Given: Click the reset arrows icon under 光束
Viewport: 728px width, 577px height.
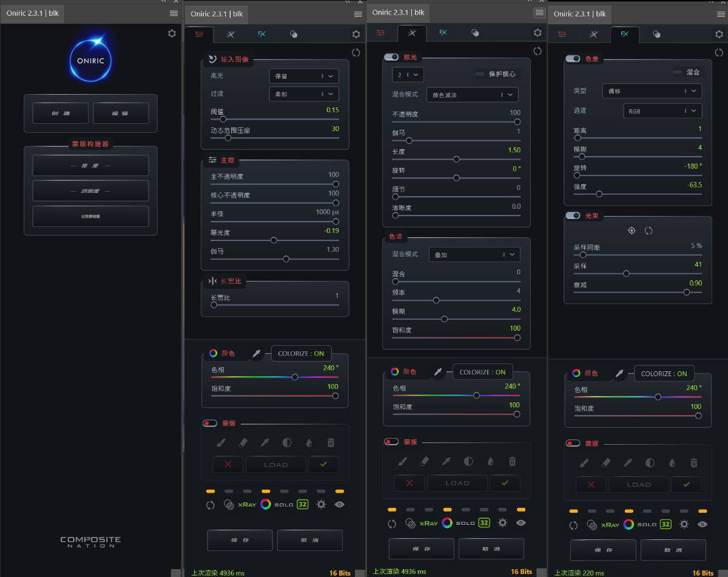Looking at the screenshot, I should coord(649,231).
